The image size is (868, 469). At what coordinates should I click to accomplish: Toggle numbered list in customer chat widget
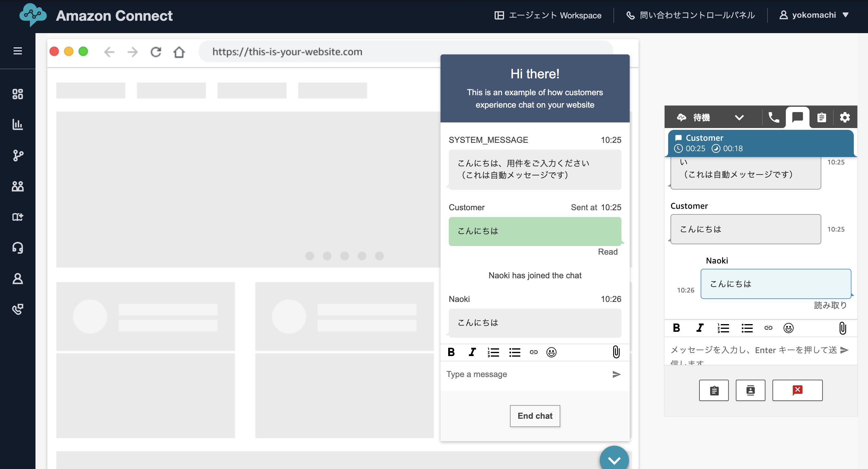click(493, 352)
